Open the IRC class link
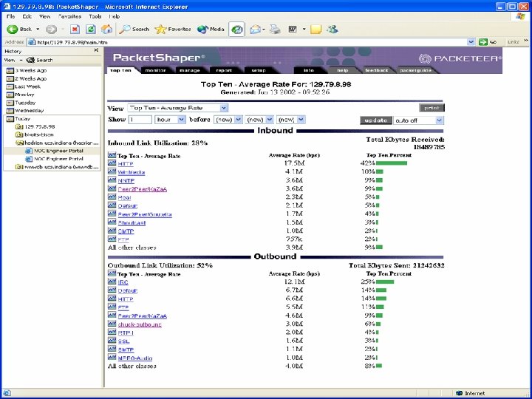The height and width of the screenshot is (399, 532). (123, 282)
